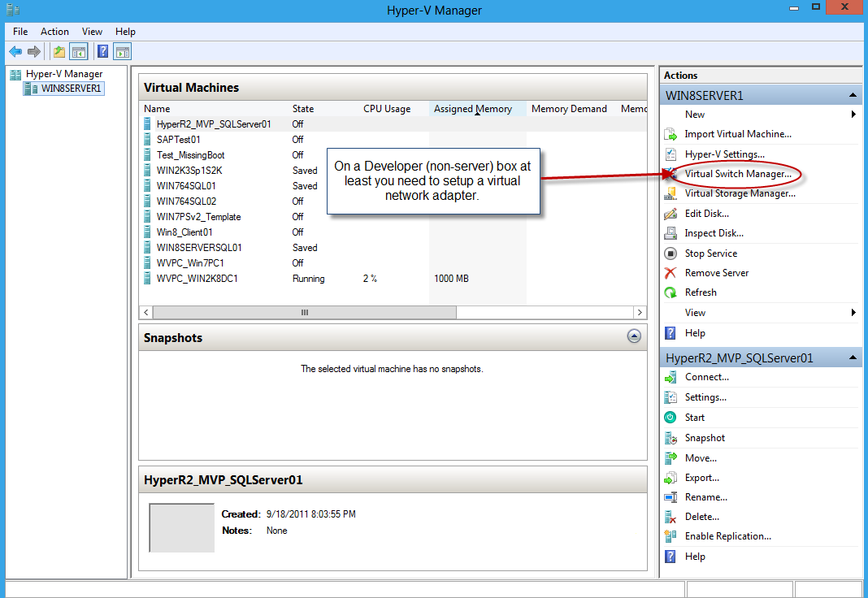Screen dimensions: 868x598
Task: Click Virtual Storage Manager action
Action: point(740,193)
